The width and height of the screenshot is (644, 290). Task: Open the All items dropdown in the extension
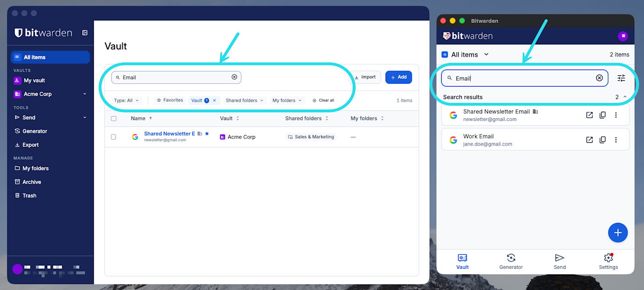click(x=465, y=54)
